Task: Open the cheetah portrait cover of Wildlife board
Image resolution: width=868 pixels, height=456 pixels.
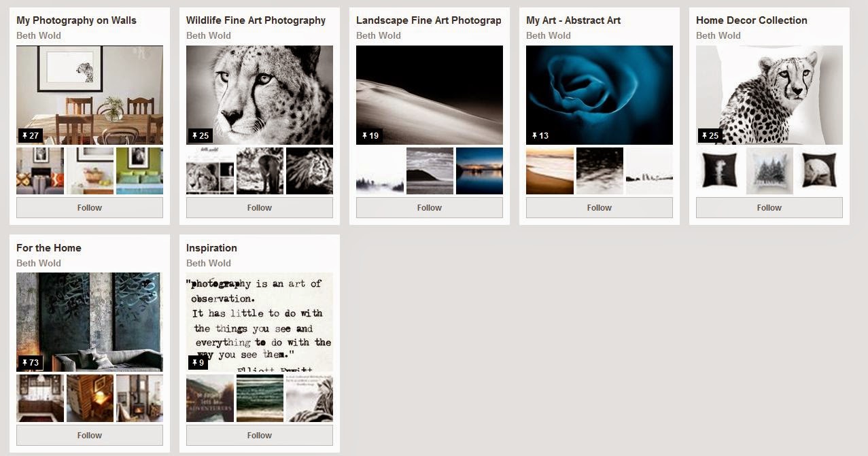Action: [x=260, y=95]
